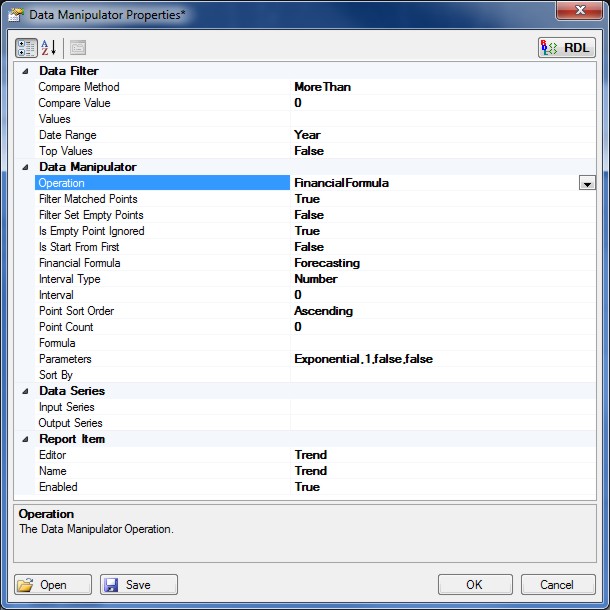Switch to Alphabetical sort view

click(49, 47)
